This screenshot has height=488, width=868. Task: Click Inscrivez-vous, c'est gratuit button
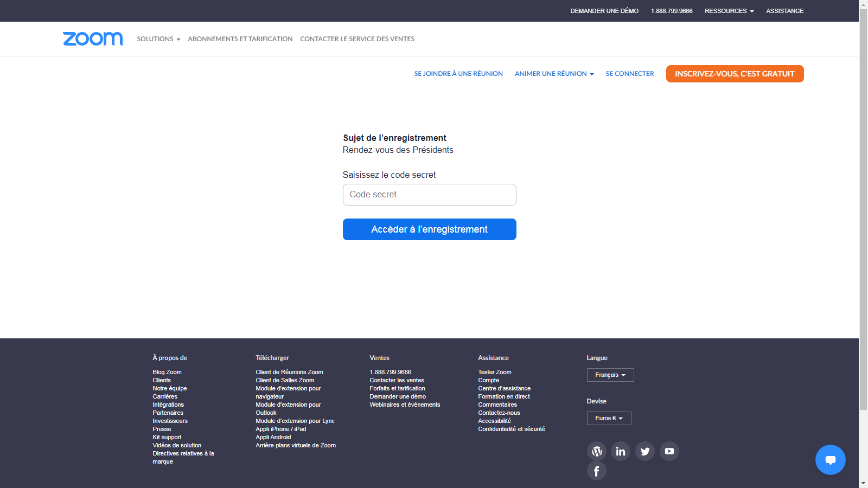(735, 74)
